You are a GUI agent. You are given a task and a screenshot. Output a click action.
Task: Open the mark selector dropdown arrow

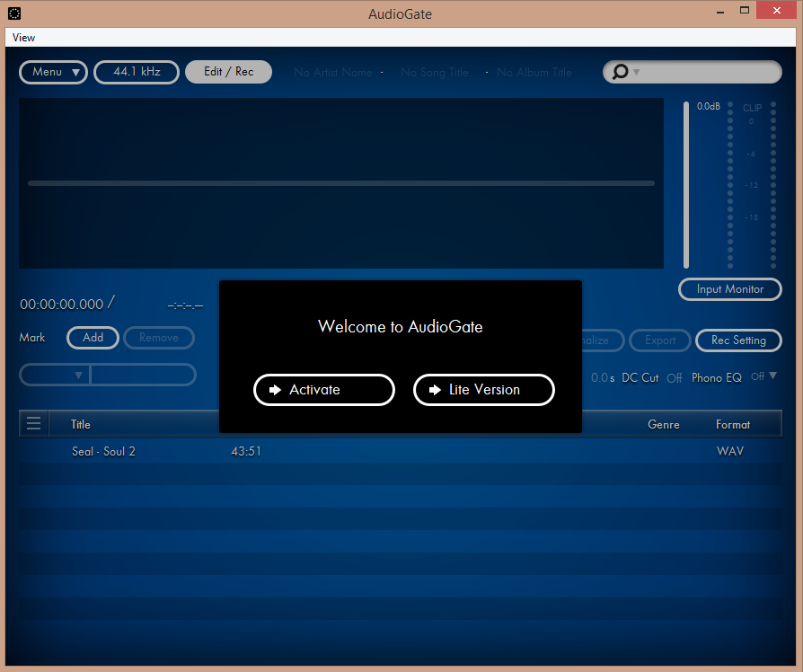click(x=78, y=375)
